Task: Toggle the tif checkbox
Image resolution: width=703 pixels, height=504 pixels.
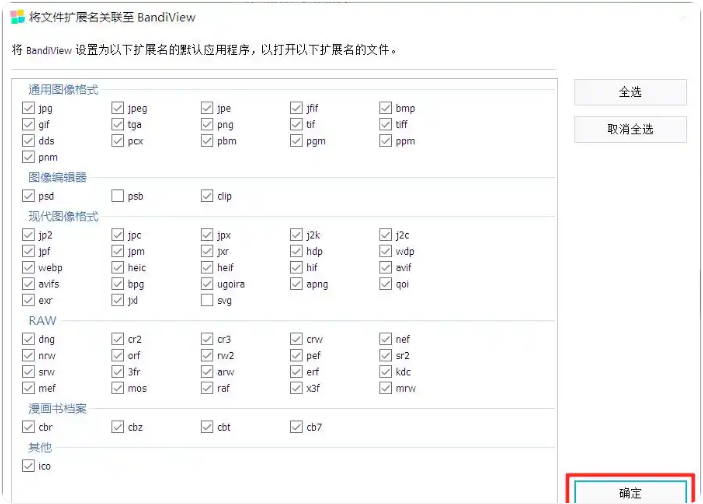Action: click(296, 124)
